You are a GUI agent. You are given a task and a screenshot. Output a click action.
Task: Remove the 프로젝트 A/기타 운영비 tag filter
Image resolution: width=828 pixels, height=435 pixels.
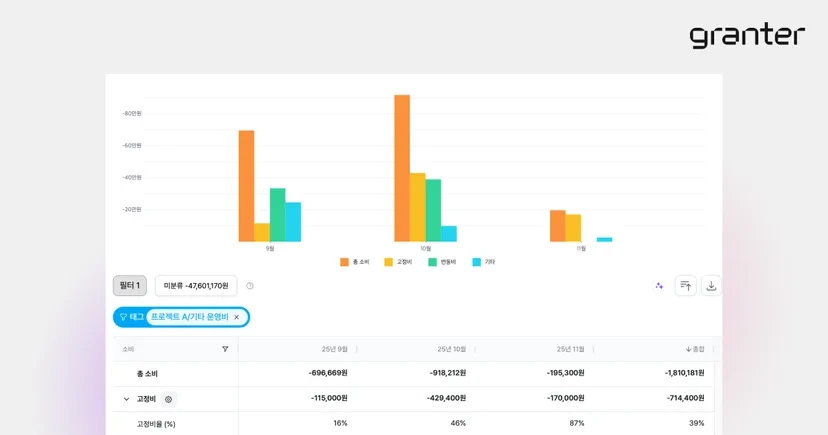237,317
